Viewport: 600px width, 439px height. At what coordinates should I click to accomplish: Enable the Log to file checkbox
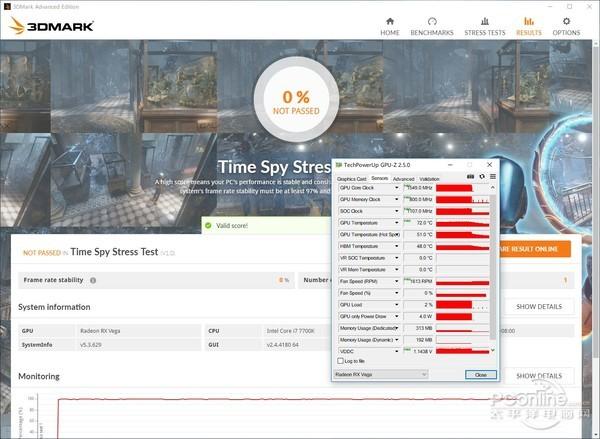click(340, 361)
